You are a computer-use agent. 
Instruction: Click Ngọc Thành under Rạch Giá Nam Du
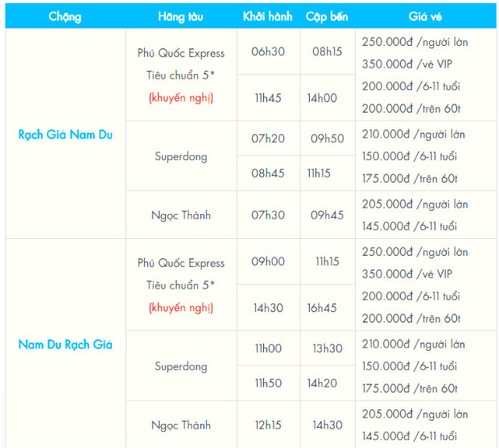(x=181, y=215)
